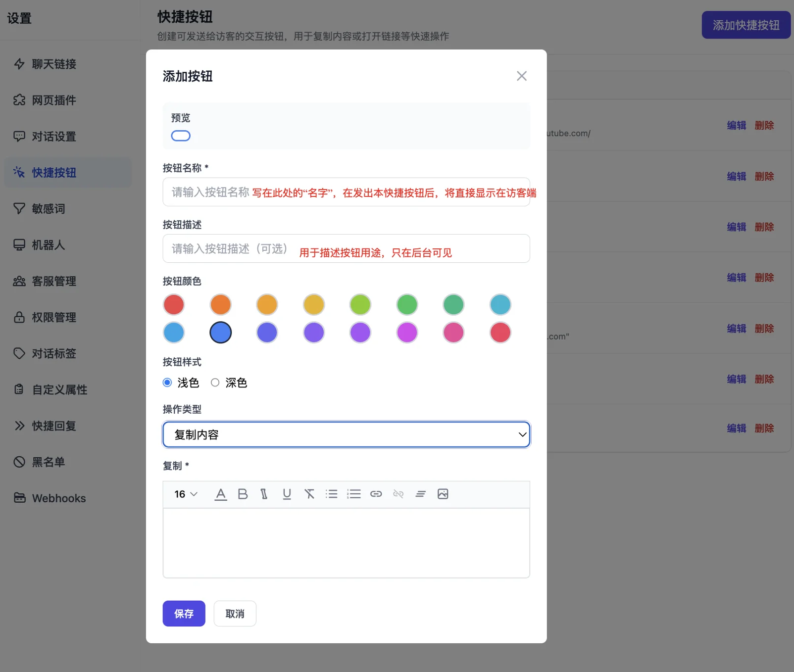
Task: Insert a hyperlink in the copy content editor
Action: (x=376, y=494)
